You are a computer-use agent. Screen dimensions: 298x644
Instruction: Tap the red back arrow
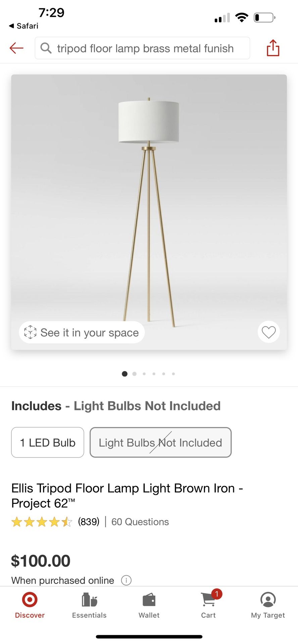click(16, 48)
